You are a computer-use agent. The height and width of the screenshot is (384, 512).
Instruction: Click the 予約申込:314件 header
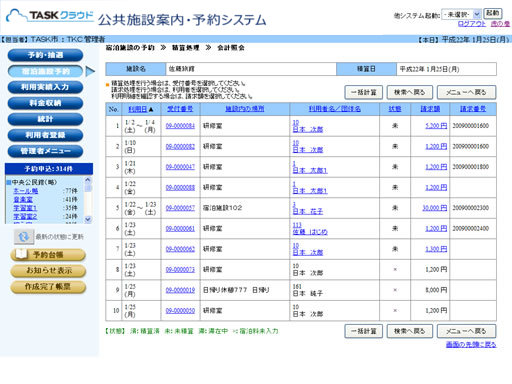(49, 169)
